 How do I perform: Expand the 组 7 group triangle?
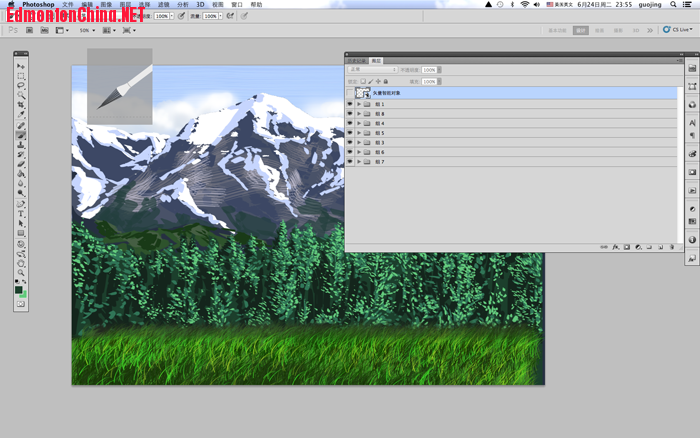(x=359, y=162)
